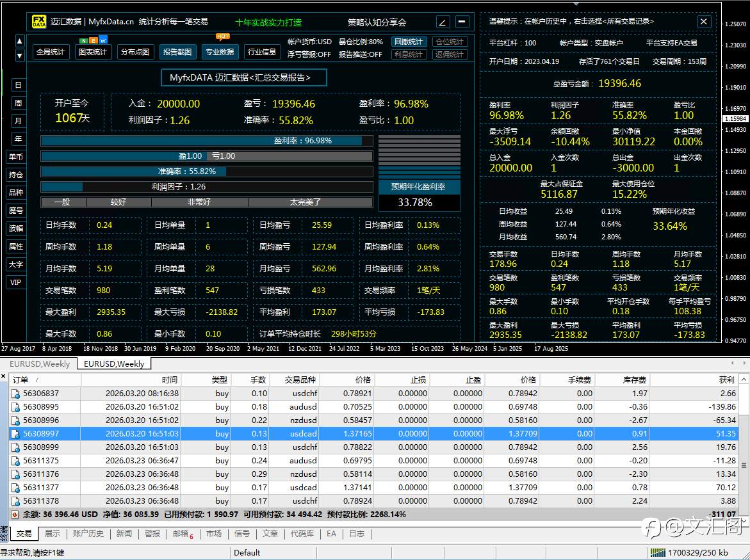Screen dimensions: 750x560
Task: Click the balance row icon beside 余额
Action: click(15, 514)
